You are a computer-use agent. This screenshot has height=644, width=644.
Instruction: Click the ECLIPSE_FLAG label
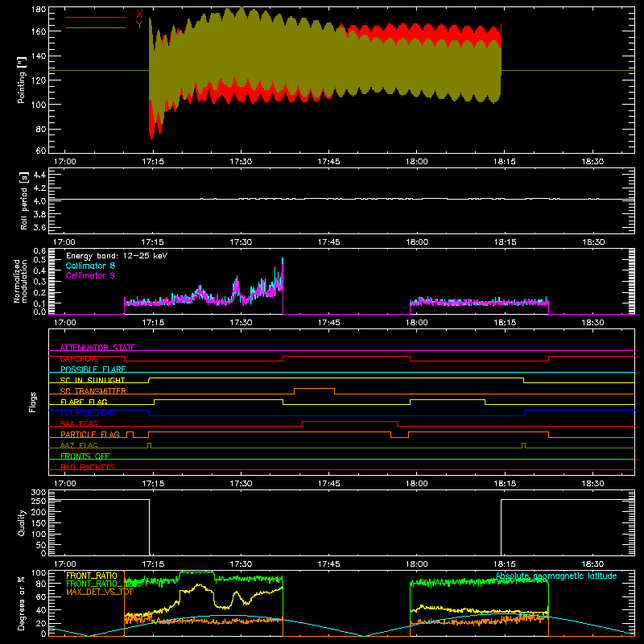(88, 413)
